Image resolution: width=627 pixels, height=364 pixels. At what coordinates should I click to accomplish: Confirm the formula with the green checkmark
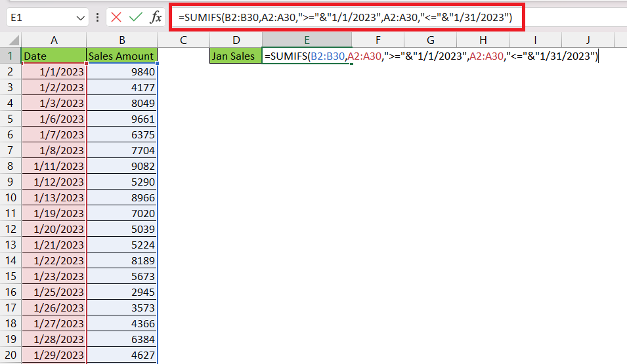coord(136,17)
